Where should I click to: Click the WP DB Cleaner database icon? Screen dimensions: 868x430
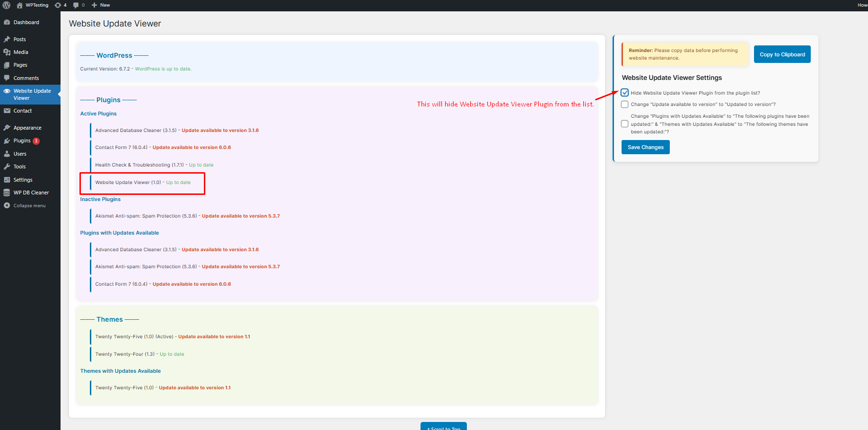pyautogui.click(x=7, y=193)
